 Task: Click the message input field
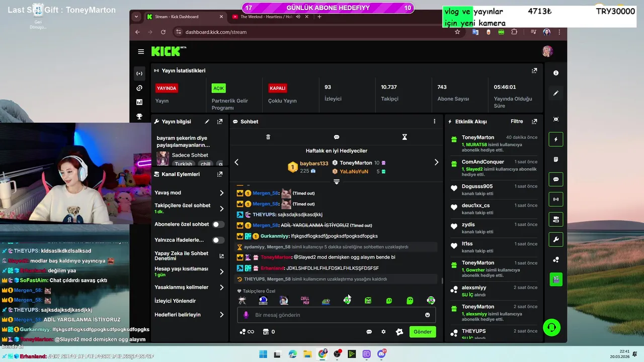(337, 315)
